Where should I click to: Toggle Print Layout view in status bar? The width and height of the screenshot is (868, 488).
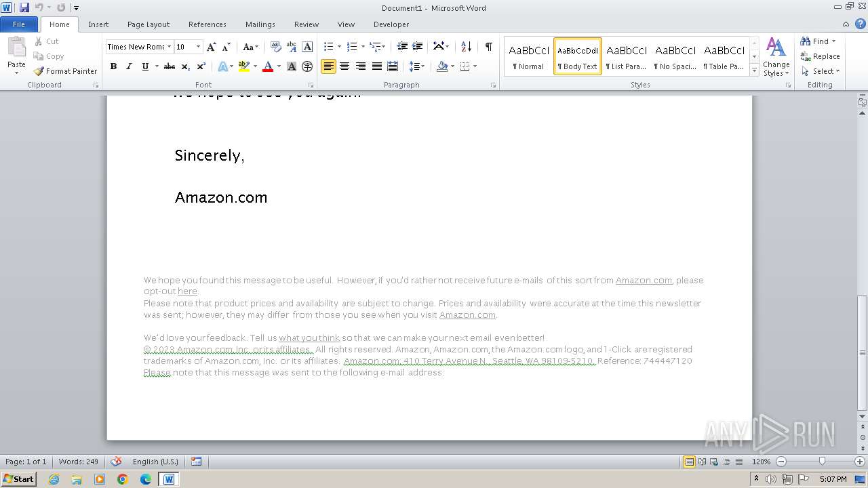(x=690, y=462)
